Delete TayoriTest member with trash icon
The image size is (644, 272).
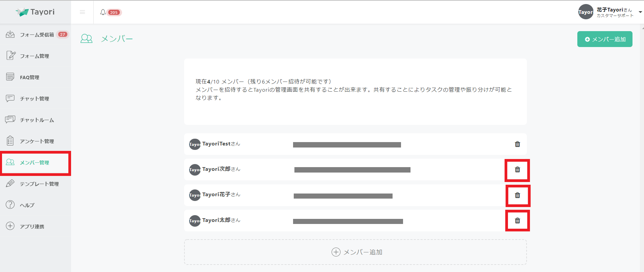[x=517, y=144]
